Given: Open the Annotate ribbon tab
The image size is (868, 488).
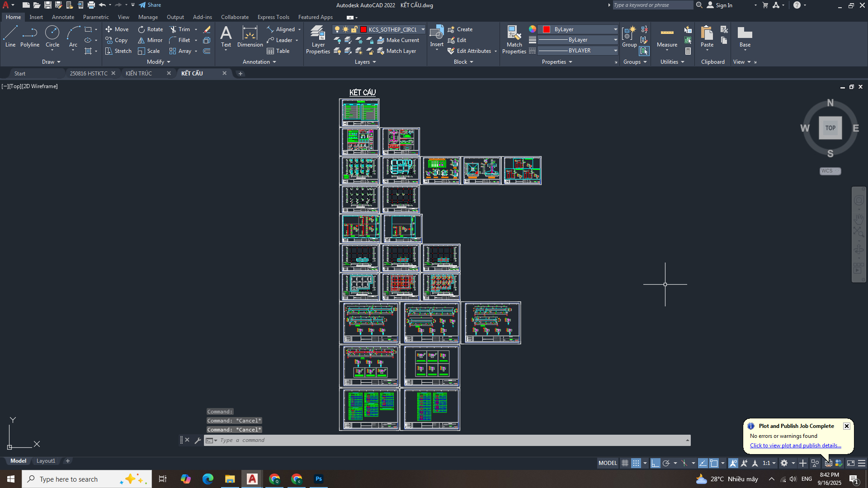Looking at the screenshot, I should tap(63, 17).
